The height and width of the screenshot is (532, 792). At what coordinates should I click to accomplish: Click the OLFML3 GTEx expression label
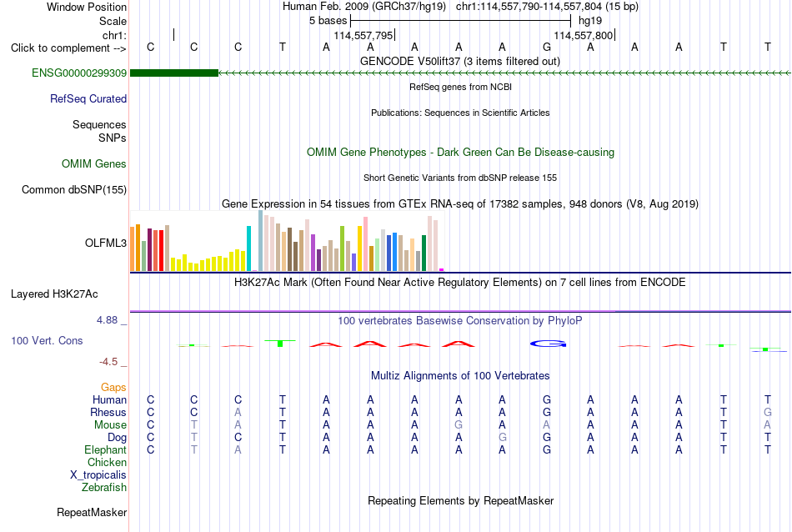tap(106, 243)
